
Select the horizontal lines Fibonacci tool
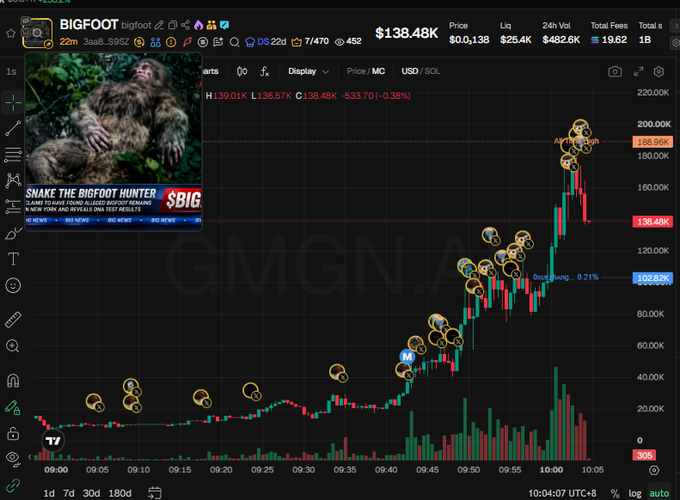tap(13, 154)
